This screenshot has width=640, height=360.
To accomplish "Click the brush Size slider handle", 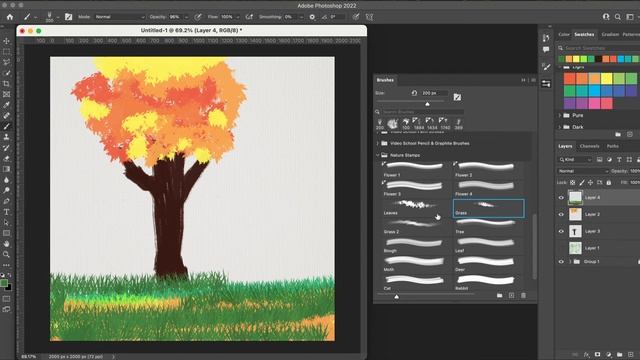I will [427, 104].
